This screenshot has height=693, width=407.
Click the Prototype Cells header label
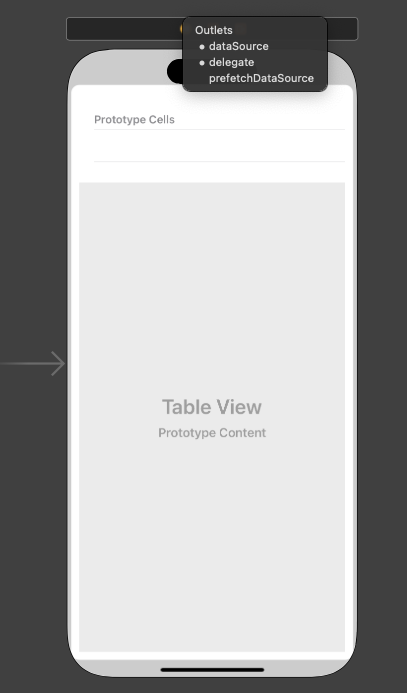(134, 120)
